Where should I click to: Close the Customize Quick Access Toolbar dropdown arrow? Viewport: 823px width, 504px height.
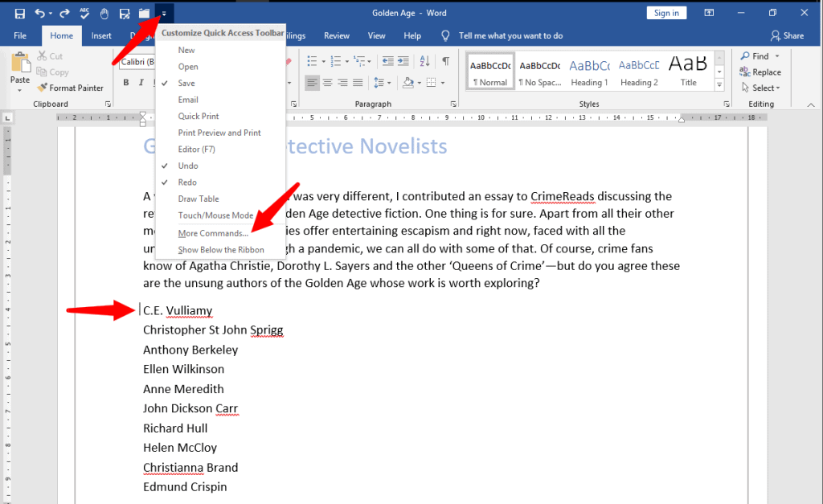164,14
